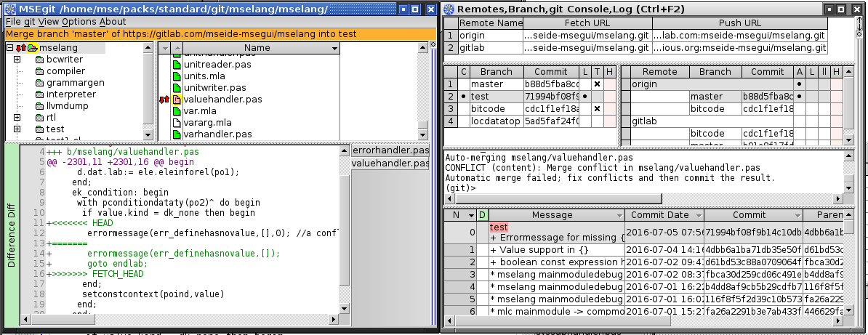Click the conflicted valuehandler.pas file icon
This screenshot has height=335, width=868.
point(176,100)
